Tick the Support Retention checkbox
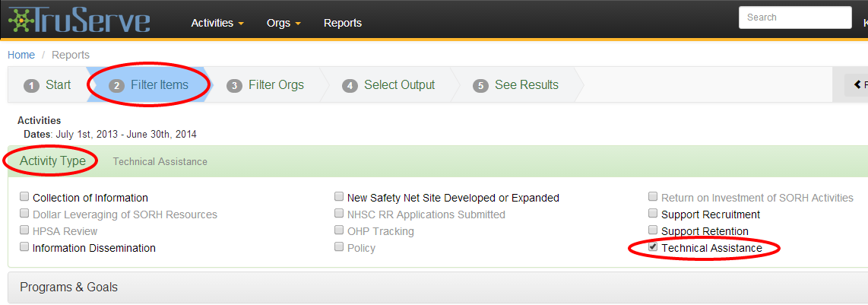The height and width of the screenshot is (305, 868). tap(653, 230)
